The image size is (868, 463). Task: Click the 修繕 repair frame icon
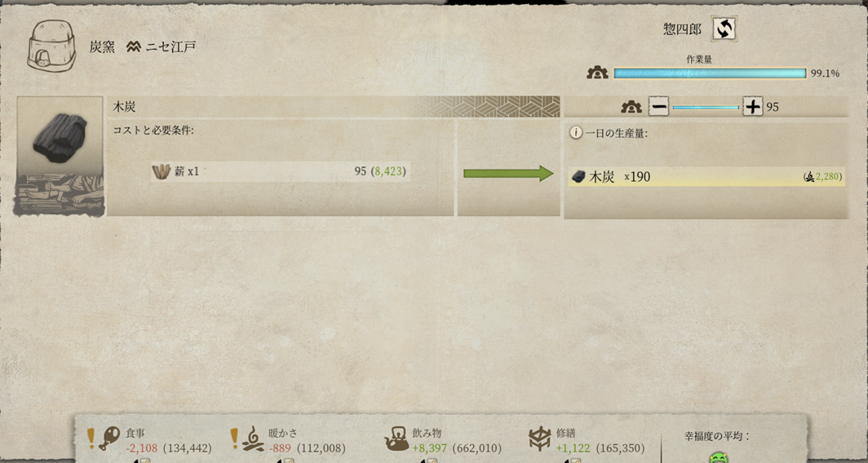(539, 439)
